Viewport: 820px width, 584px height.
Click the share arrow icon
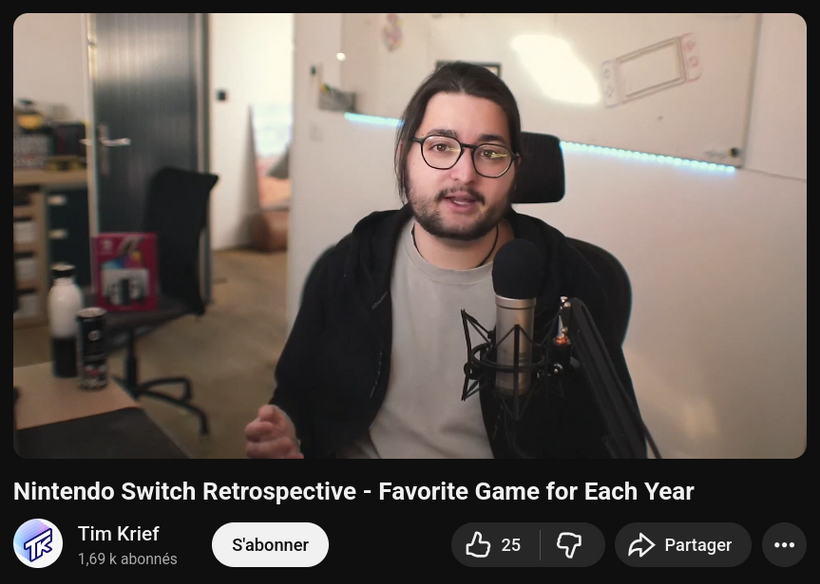pyautogui.click(x=641, y=545)
